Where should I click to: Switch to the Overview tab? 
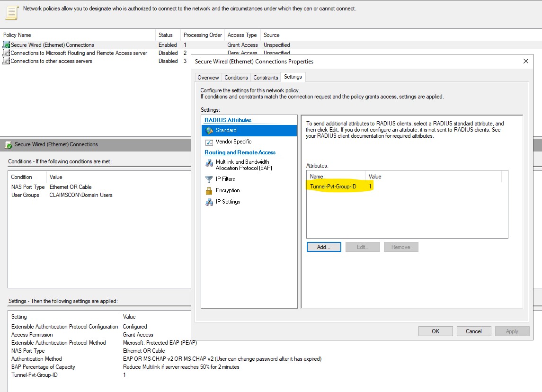coord(208,77)
